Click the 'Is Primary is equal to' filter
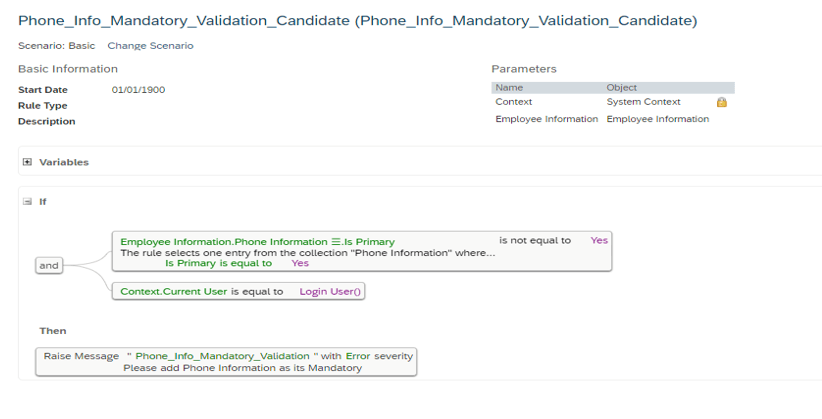 (x=219, y=263)
